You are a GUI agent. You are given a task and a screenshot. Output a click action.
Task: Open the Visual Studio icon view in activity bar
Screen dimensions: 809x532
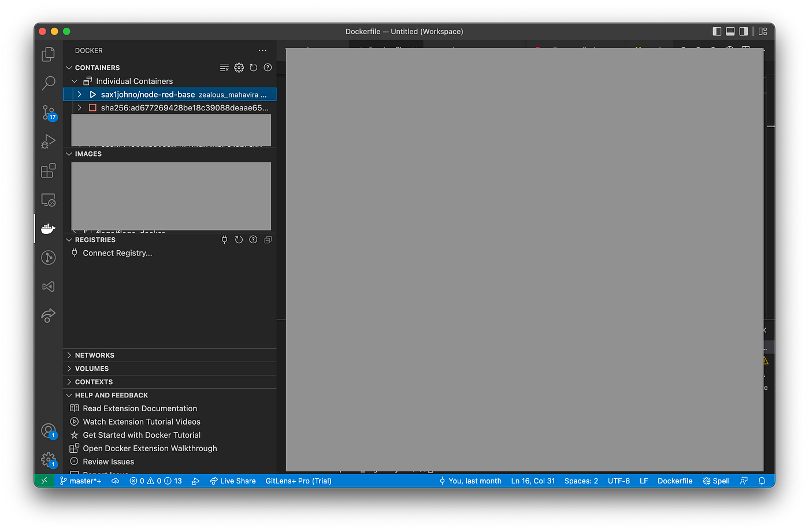(x=49, y=287)
